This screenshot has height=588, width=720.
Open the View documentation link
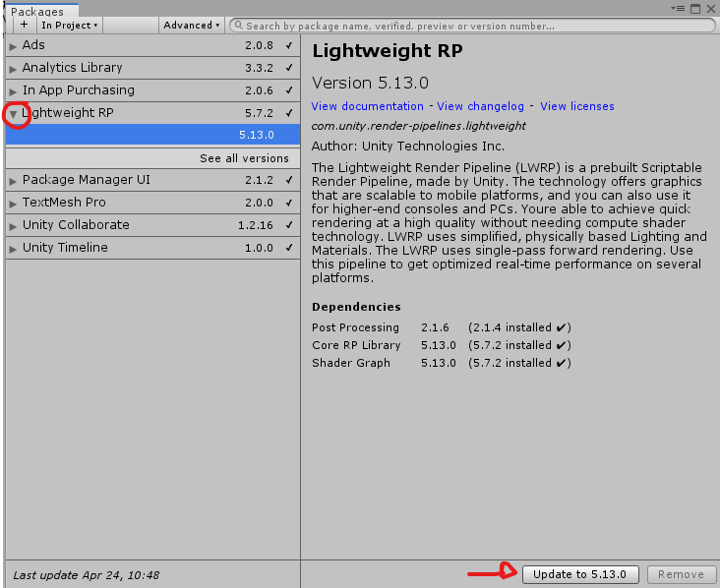[x=367, y=106]
